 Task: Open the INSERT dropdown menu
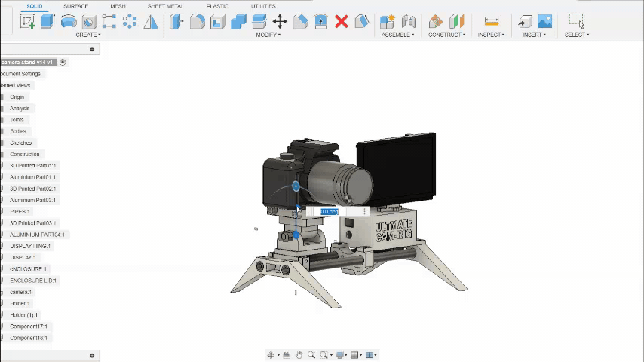click(534, 35)
